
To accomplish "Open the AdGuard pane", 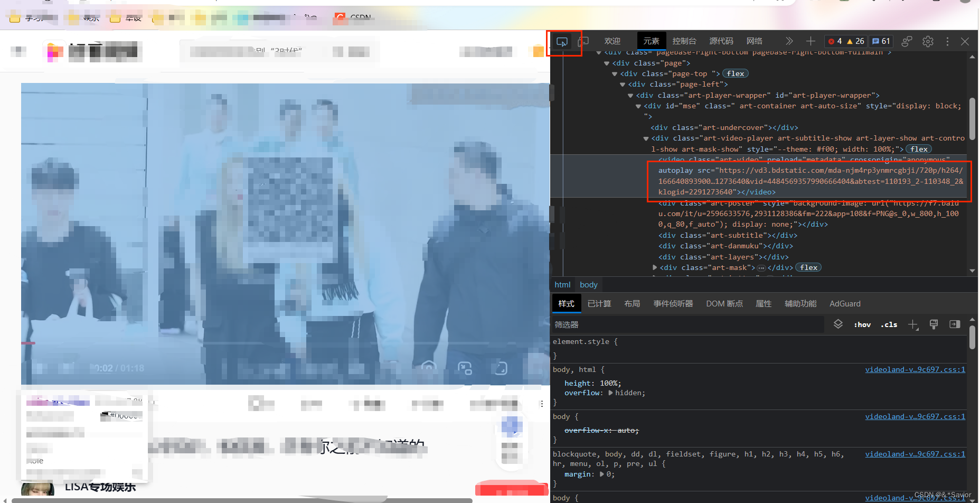I will click(845, 304).
